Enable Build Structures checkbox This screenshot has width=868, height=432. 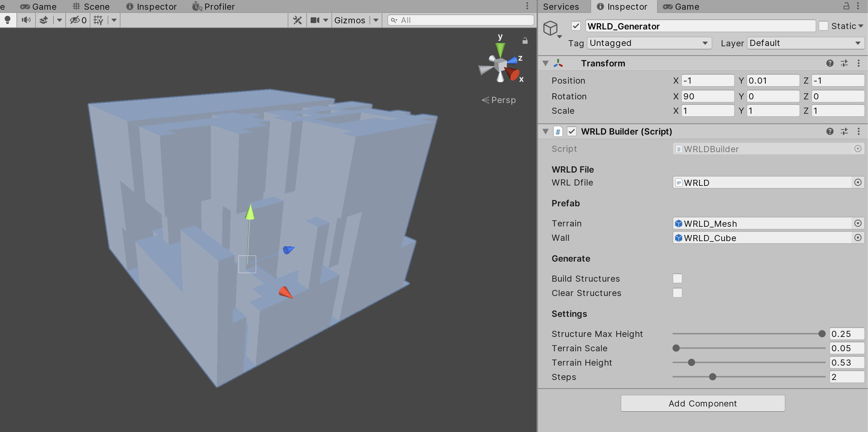pyautogui.click(x=677, y=279)
